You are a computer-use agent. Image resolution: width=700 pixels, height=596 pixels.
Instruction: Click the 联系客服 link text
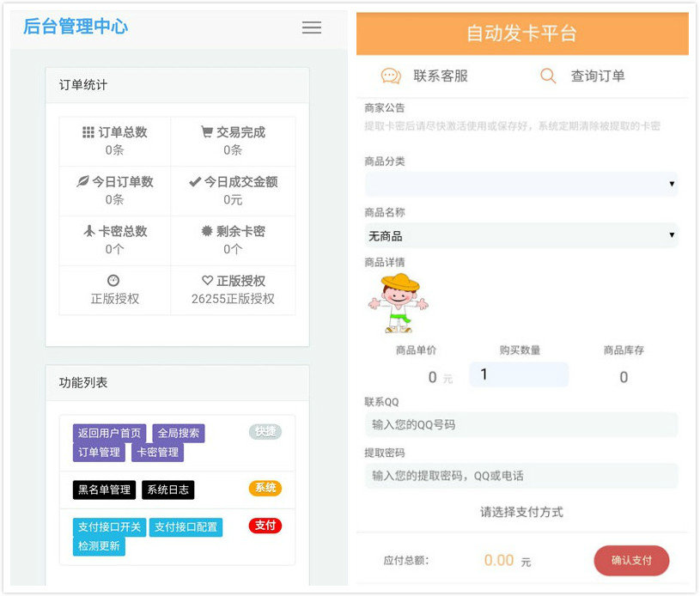point(441,76)
